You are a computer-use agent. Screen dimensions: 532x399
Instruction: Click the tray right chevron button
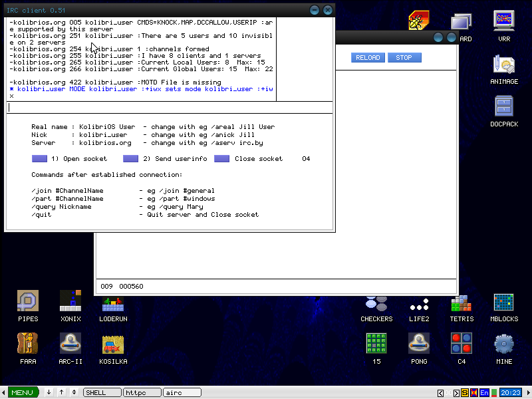[x=456, y=393]
